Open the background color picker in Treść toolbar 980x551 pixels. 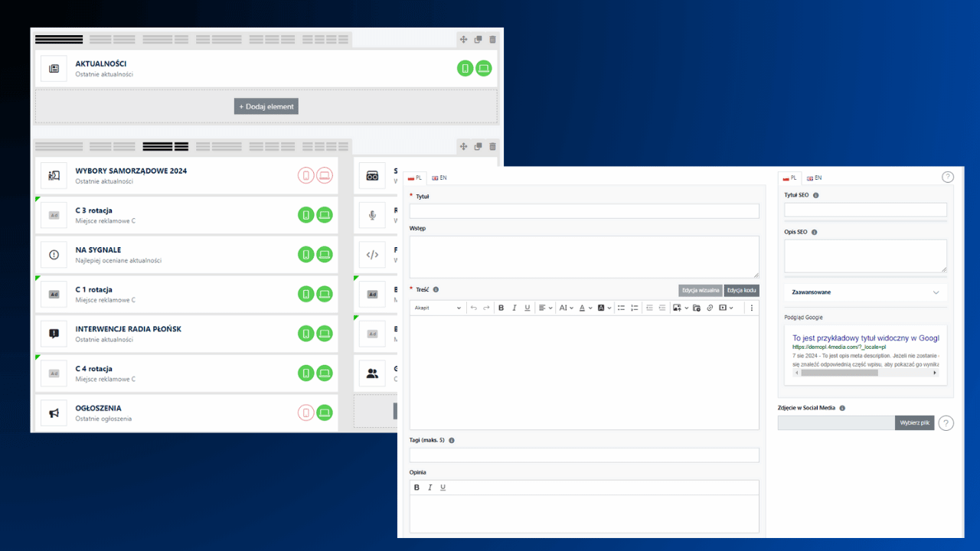[x=604, y=308]
